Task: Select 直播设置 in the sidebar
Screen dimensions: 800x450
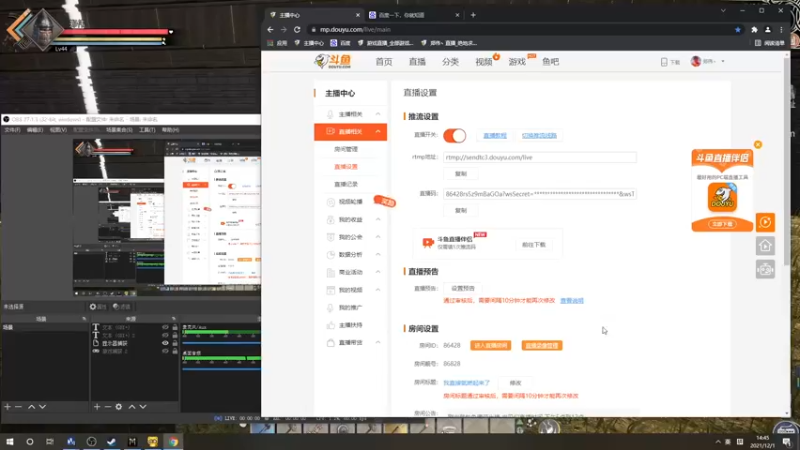Action: (346, 166)
